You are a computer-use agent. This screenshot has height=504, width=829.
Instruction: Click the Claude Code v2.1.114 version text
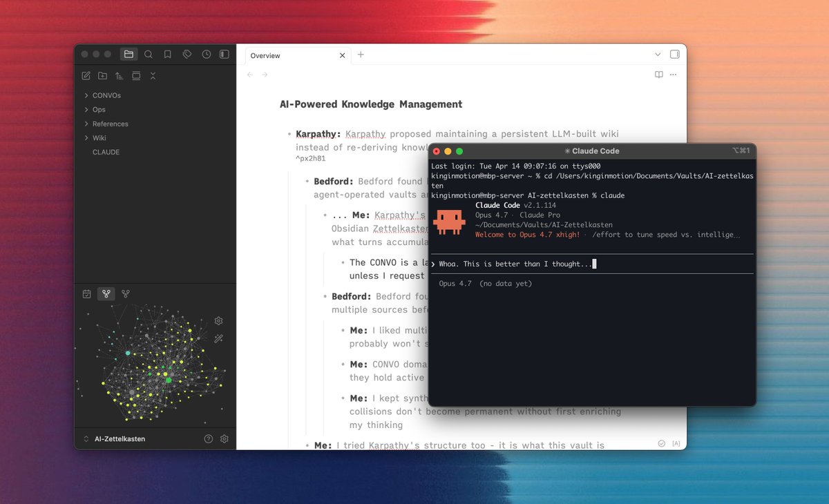[516, 205]
